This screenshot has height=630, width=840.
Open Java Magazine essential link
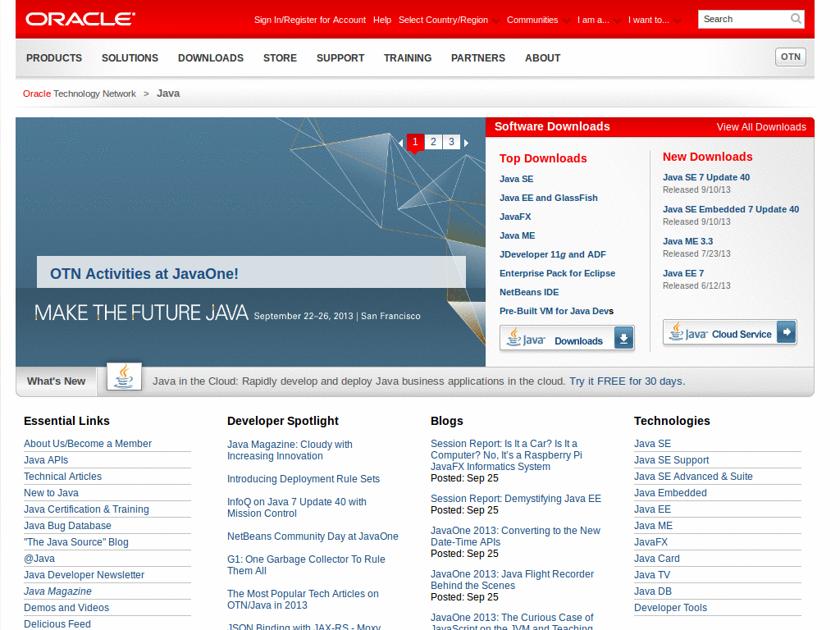click(x=58, y=591)
